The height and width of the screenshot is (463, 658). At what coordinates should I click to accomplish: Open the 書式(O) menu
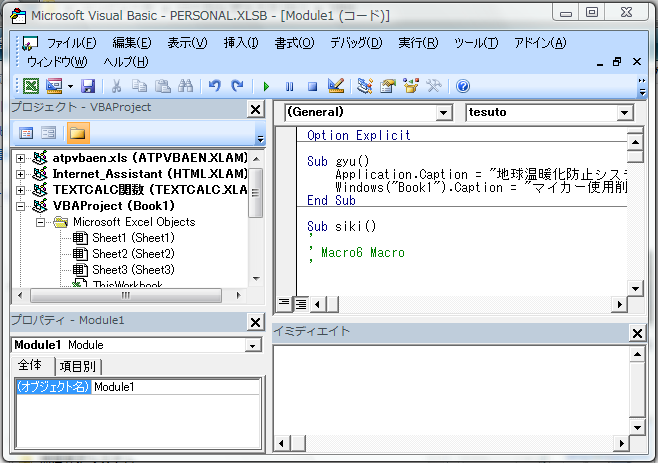tap(294, 43)
